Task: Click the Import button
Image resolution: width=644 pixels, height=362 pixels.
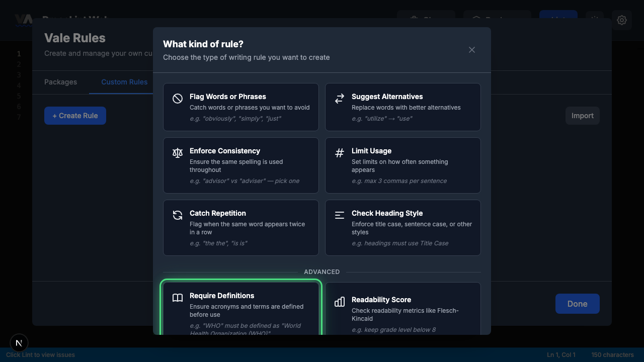Action: click(x=582, y=115)
